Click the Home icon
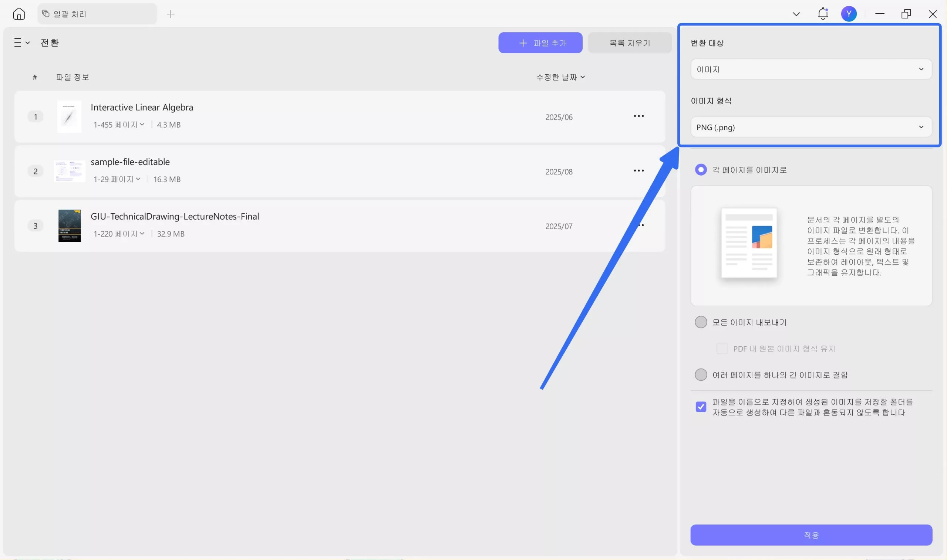947x560 pixels. [19, 14]
